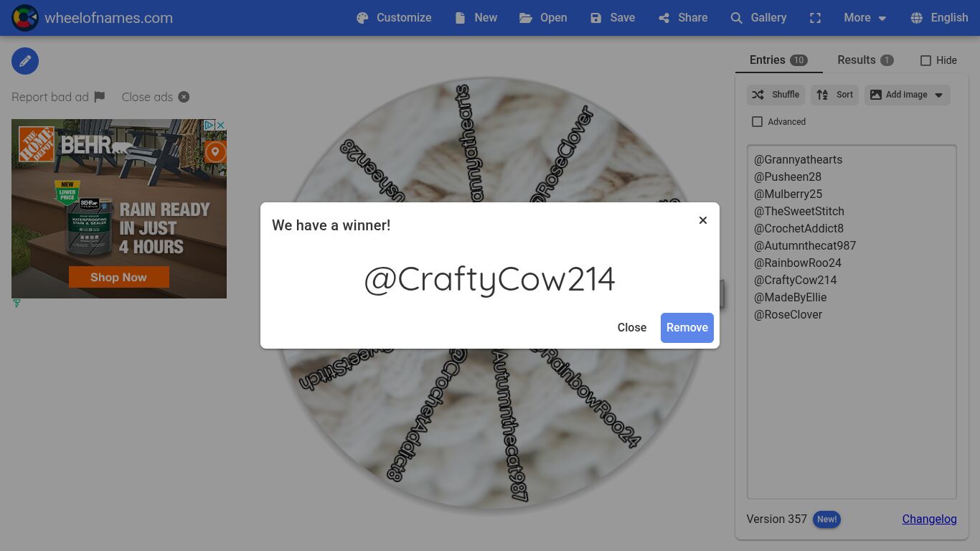Close the Home Depot ad with its X
Viewport: 980px width, 551px height.
coord(221,125)
